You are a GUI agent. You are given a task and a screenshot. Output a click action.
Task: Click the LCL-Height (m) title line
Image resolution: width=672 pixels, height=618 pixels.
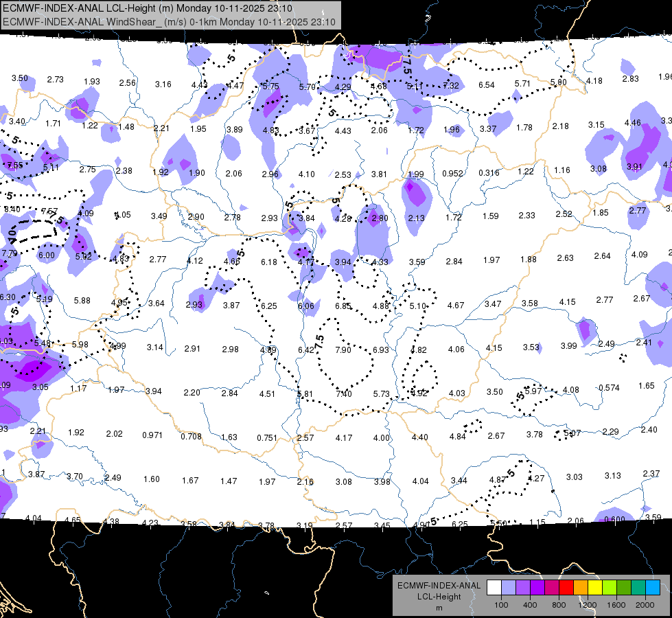click(x=148, y=8)
